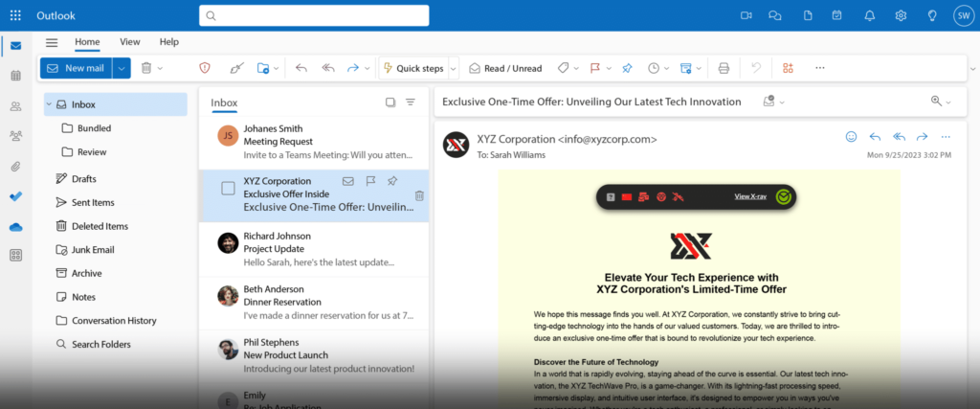This screenshot has width=980, height=409.
Task: Toggle the hamburger navigation pane button
Action: click(52, 42)
